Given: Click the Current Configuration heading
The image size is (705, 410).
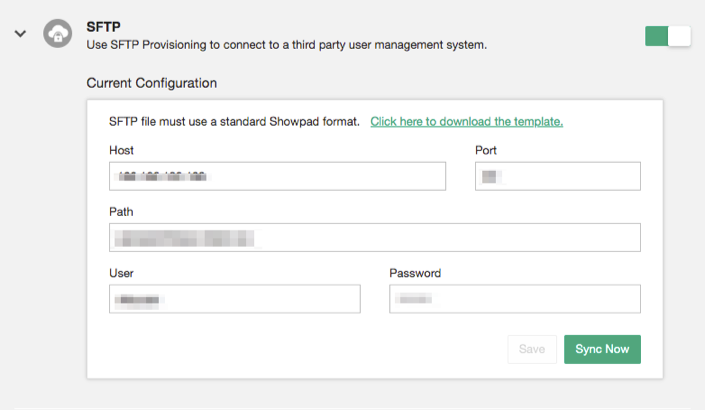Looking at the screenshot, I should pyautogui.click(x=152, y=83).
